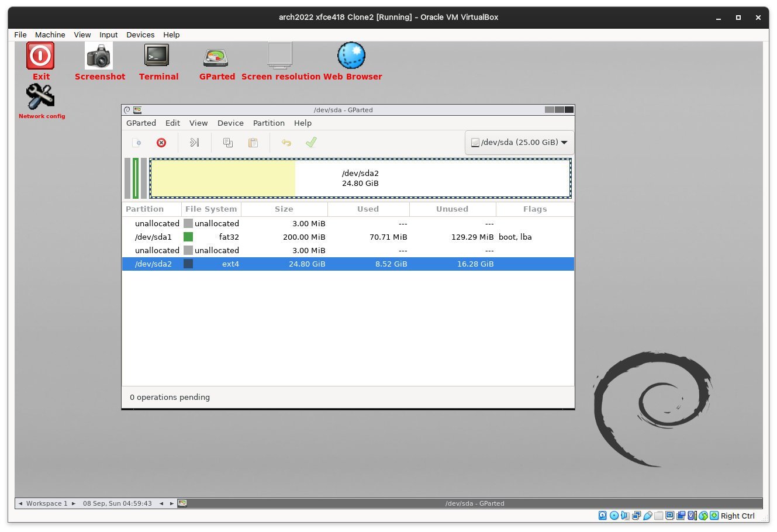The image size is (777, 532).
Task: Click the '8.52 GiB' used cell
Action: click(x=391, y=264)
